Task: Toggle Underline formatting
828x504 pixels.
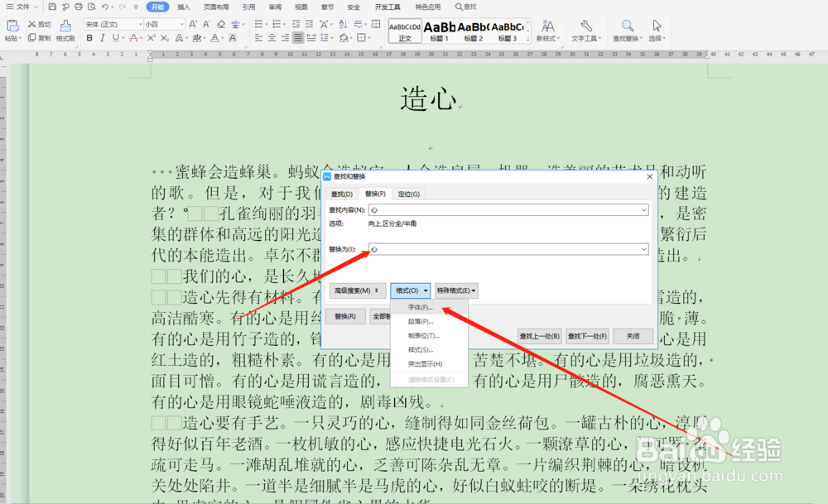Action: click(115, 38)
